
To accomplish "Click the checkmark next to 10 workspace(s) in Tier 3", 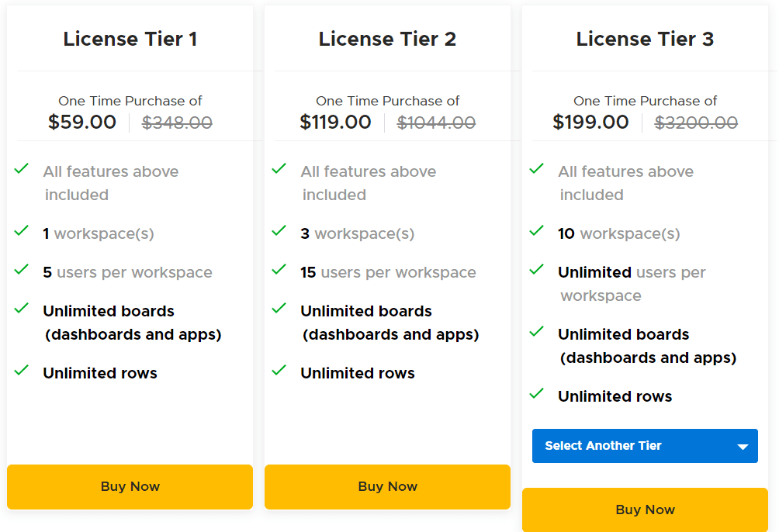I will click(537, 230).
